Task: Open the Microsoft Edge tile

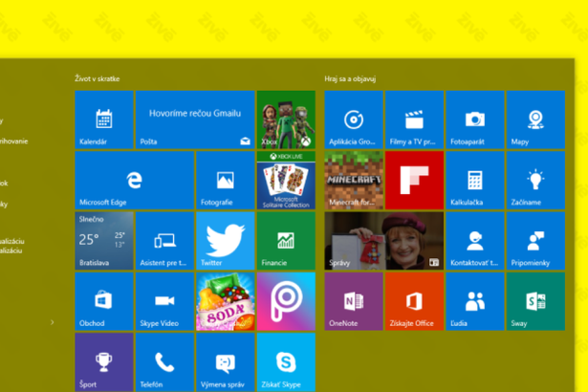Action: tap(134, 180)
